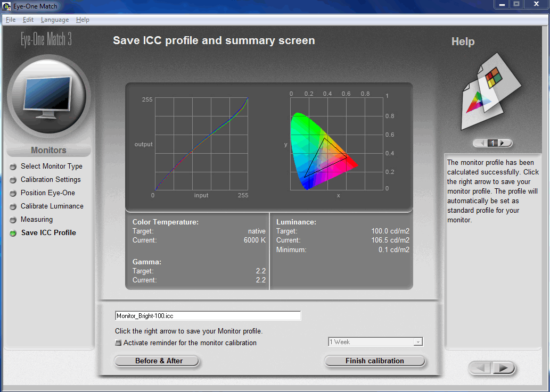Screen dimensions: 550x392
Task: Click the CIE chromaticity gamut diagram
Action: pyautogui.click(x=336, y=144)
